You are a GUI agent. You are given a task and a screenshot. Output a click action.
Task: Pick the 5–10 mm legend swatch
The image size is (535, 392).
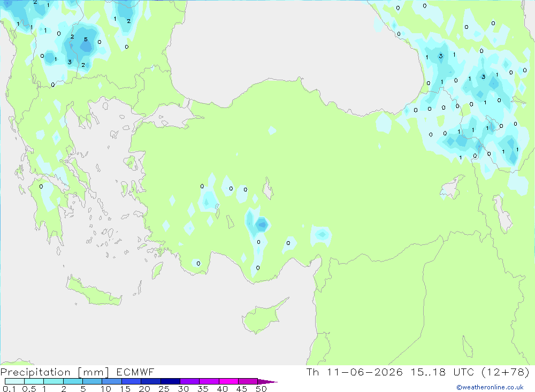pos(92,381)
